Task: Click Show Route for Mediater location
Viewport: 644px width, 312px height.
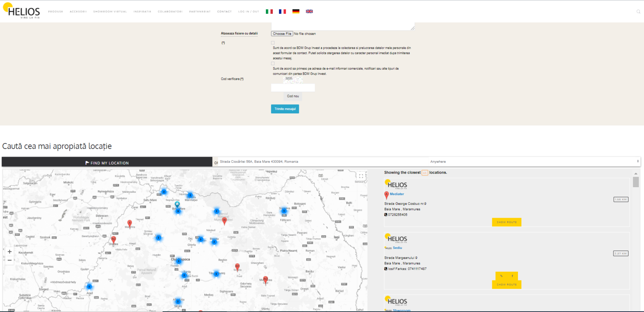Action: click(x=507, y=222)
